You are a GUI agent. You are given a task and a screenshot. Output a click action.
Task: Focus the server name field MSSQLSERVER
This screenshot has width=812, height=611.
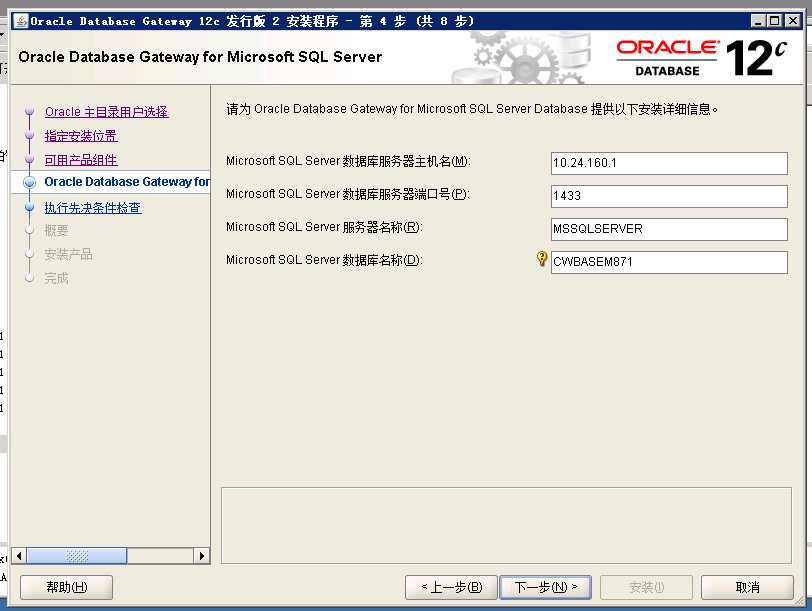click(x=669, y=229)
